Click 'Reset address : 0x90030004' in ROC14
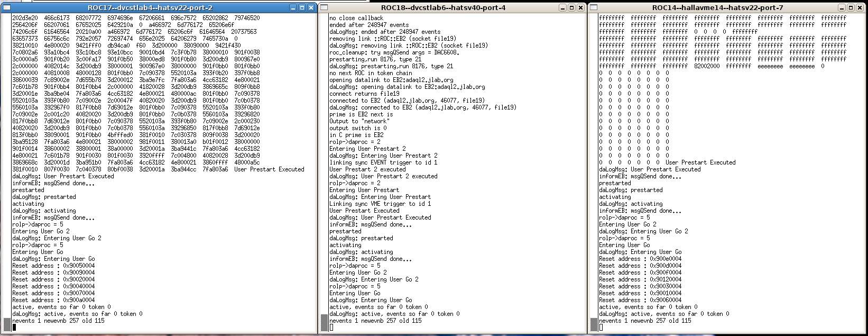The height and width of the screenshot is (336, 868). click(x=640, y=286)
